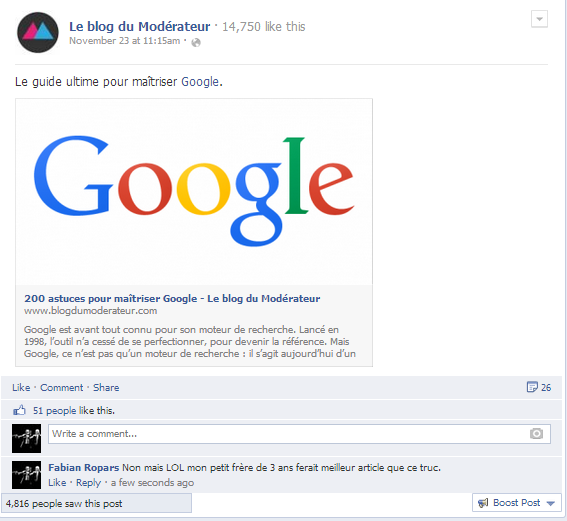Click the thumbs-up likes icon
Image resolution: width=567 pixels, height=521 pixels.
20,410
